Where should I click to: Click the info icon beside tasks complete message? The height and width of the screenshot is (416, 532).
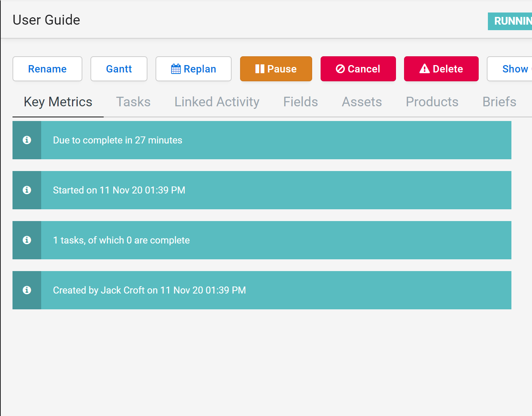tap(27, 240)
